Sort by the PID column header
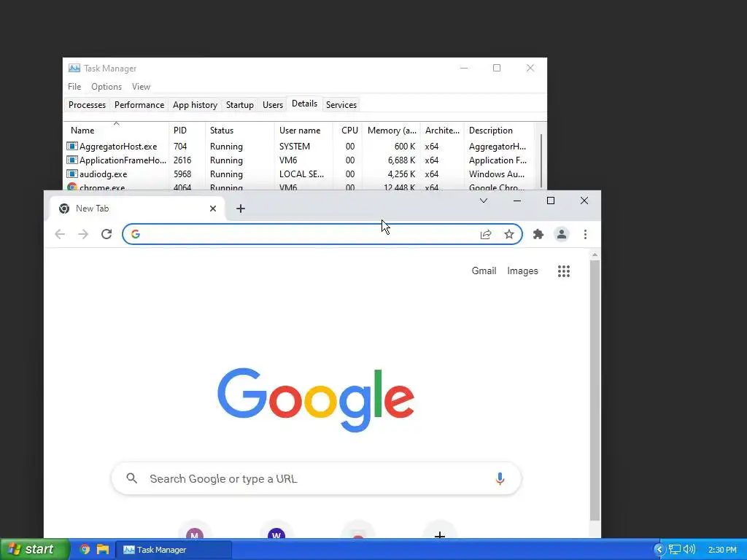This screenshot has width=747, height=560. 187,130
